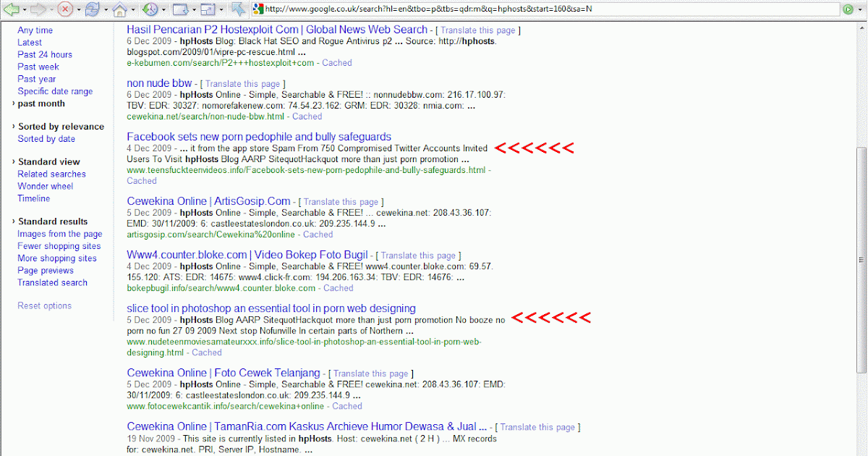Open Cached copy of cewekina.net result

[x=307, y=117]
